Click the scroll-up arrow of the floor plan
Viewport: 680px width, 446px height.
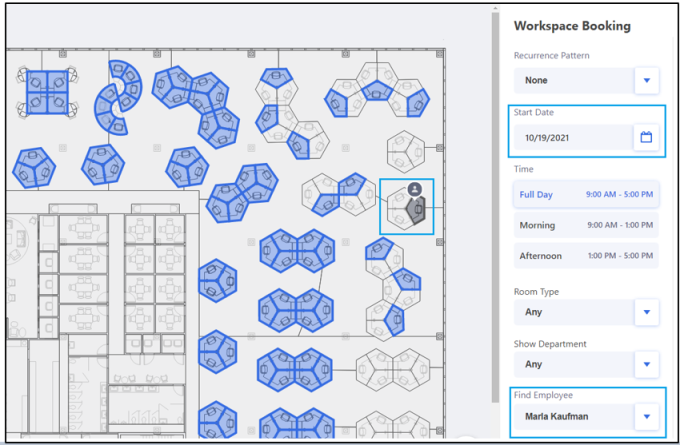[x=495, y=9]
